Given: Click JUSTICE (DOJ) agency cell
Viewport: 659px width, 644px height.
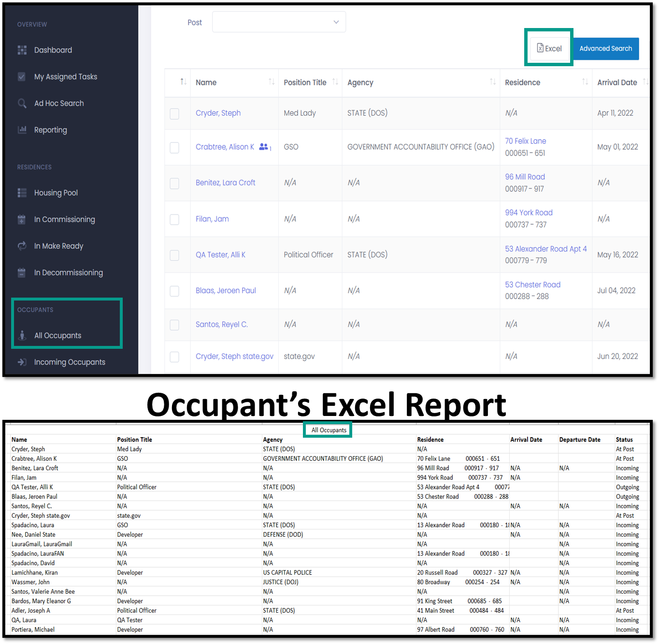Looking at the screenshot, I should point(281,582).
